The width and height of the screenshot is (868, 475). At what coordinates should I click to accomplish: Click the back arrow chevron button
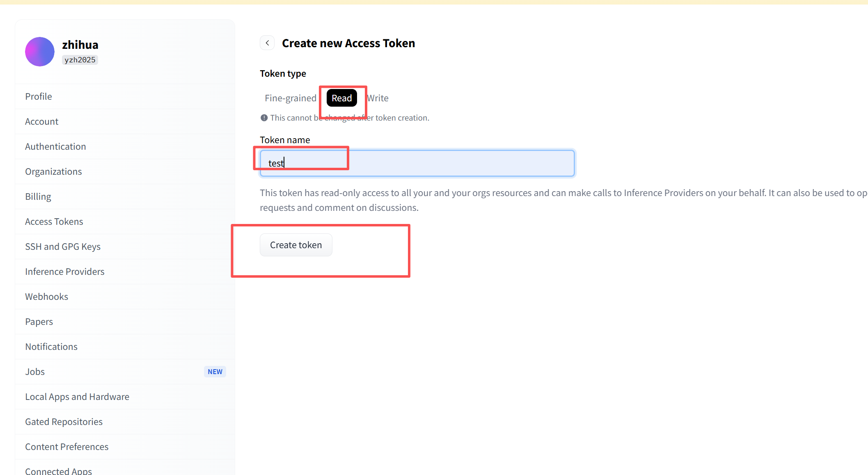[x=267, y=43]
